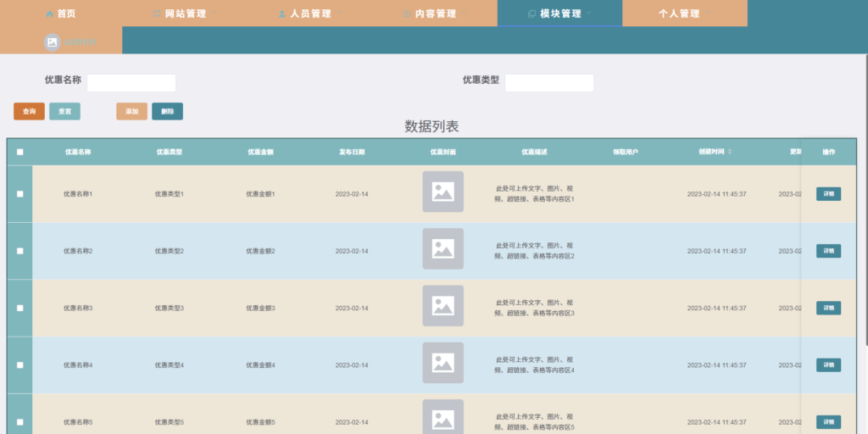This screenshot has height=434, width=868.
Task: Open 详情 for row 优惠名称4
Action: (828, 364)
